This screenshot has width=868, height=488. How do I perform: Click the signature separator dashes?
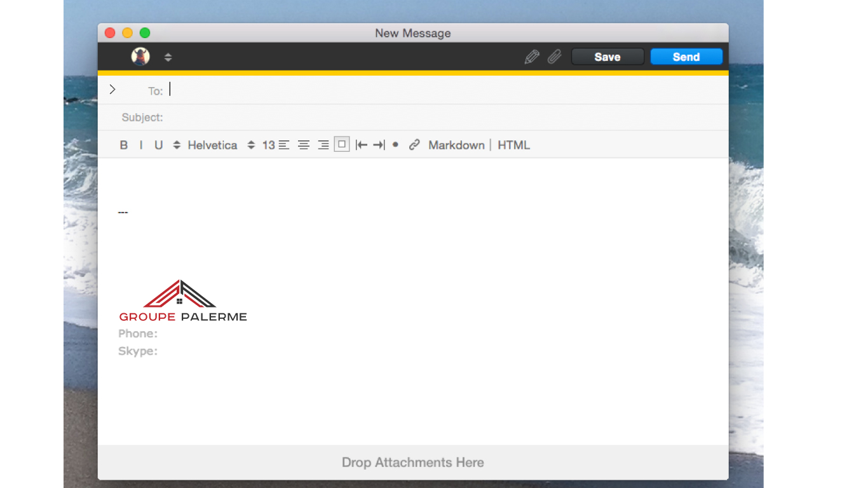[x=123, y=212]
